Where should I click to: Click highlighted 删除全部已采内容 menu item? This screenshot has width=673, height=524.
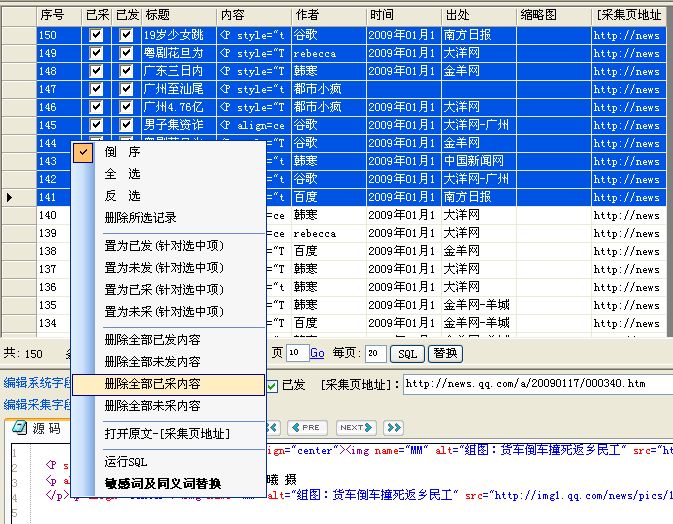coord(168,384)
